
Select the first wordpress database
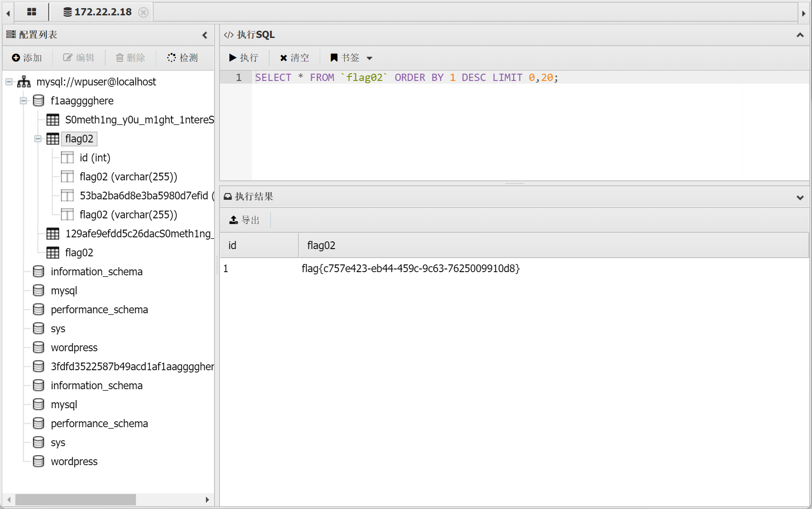pyautogui.click(x=74, y=348)
